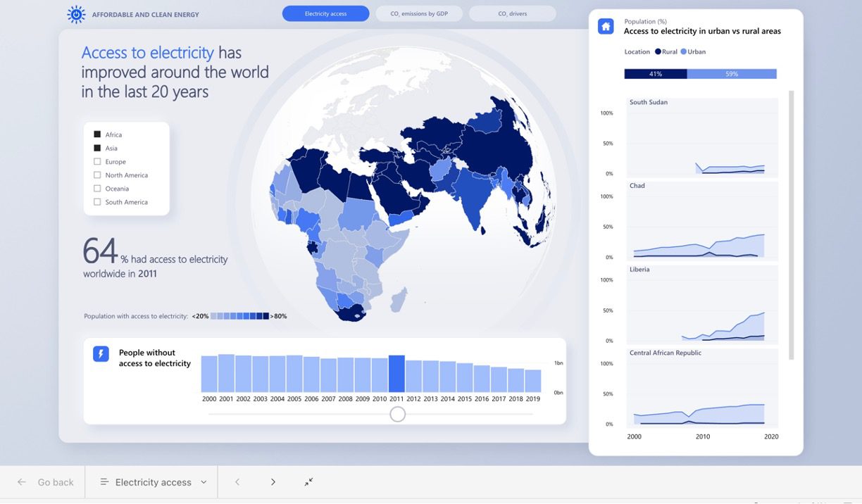The image size is (862, 504).
Task: Go to next page with right chevron
Action: click(x=273, y=482)
